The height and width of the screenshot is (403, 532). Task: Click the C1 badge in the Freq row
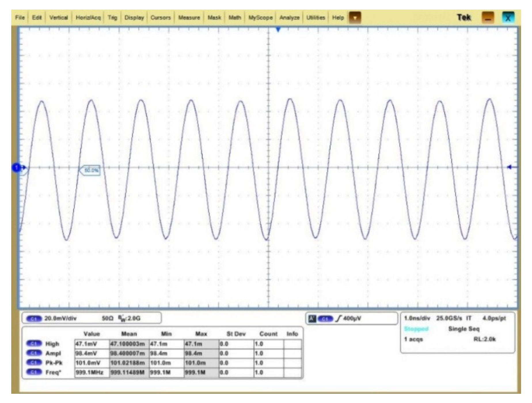pos(34,372)
